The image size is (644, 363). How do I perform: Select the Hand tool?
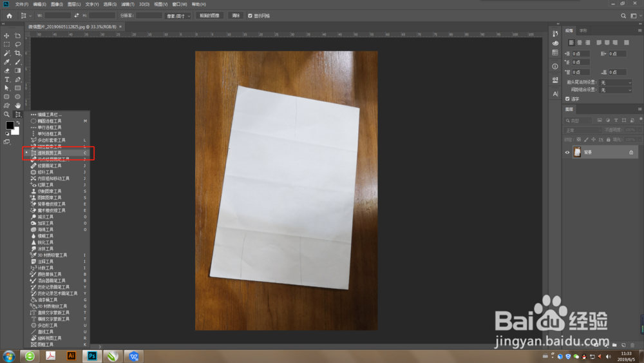coord(17,106)
